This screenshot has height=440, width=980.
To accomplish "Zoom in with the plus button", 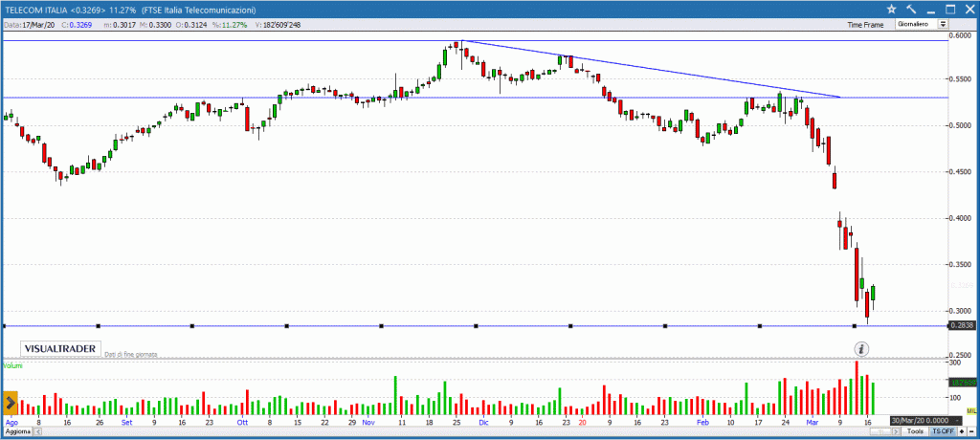I will [x=962, y=431].
